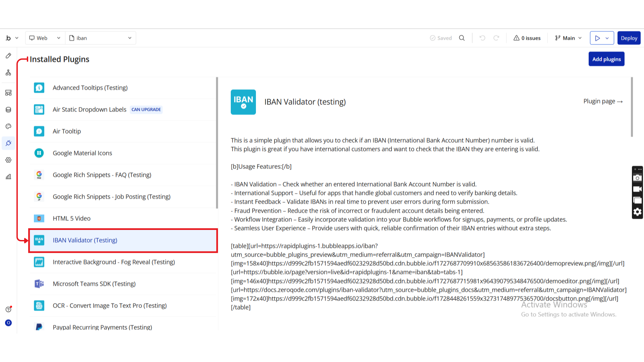
Task: Open the Workflow tab icon in sidebar
Action: [x=8, y=73]
